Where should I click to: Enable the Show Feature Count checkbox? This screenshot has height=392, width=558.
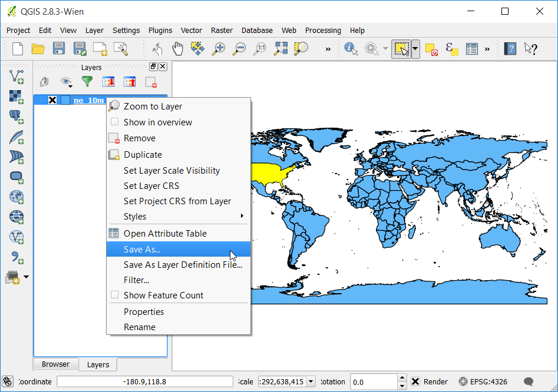point(114,295)
